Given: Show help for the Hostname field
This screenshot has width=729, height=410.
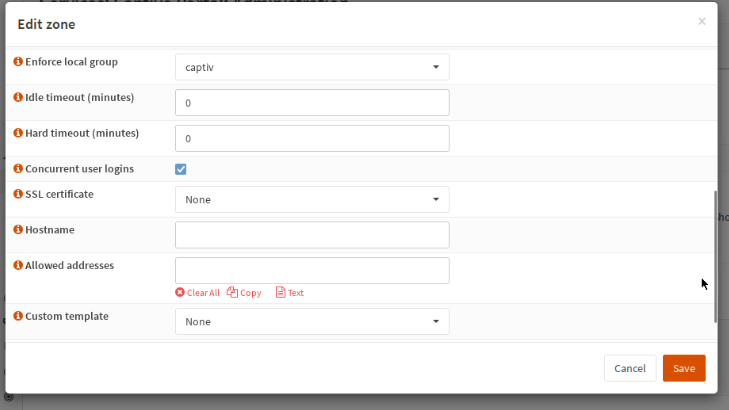Looking at the screenshot, I should (x=18, y=230).
